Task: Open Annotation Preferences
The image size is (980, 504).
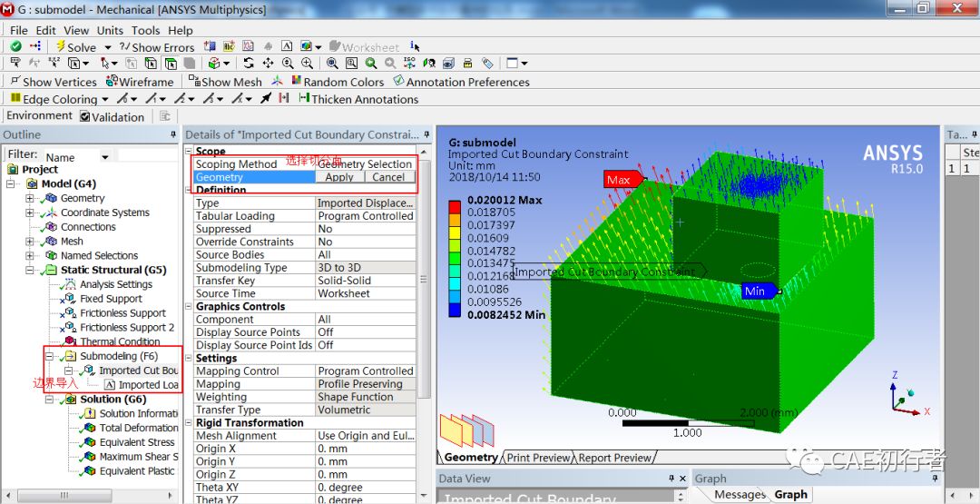Action: (x=461, y=82)
